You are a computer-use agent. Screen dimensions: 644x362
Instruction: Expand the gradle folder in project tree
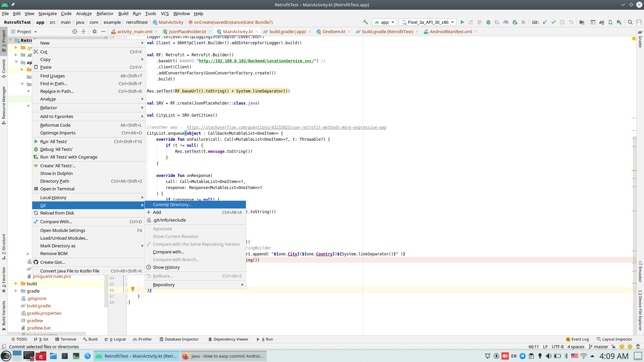(x=16, y=291)
